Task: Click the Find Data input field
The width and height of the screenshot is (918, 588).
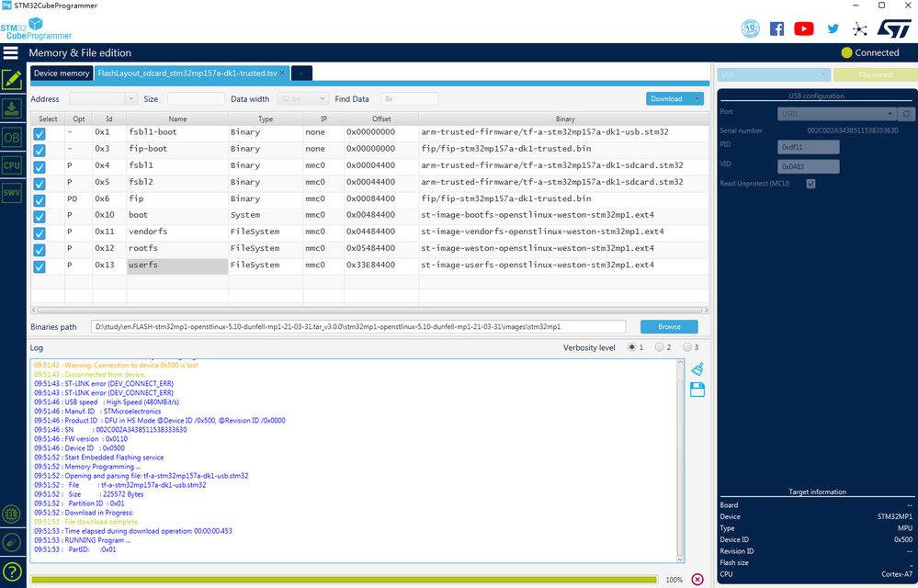Action: (x=409, y=99)
